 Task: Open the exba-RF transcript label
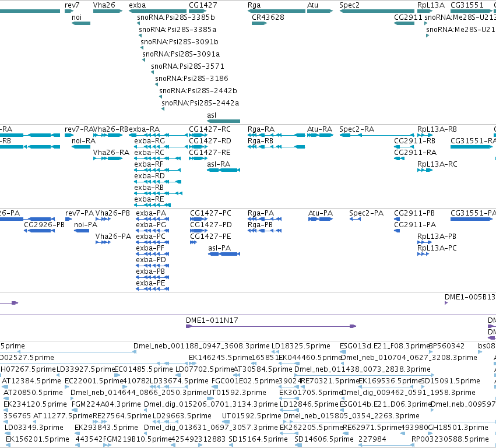click(x=149, y=164)
